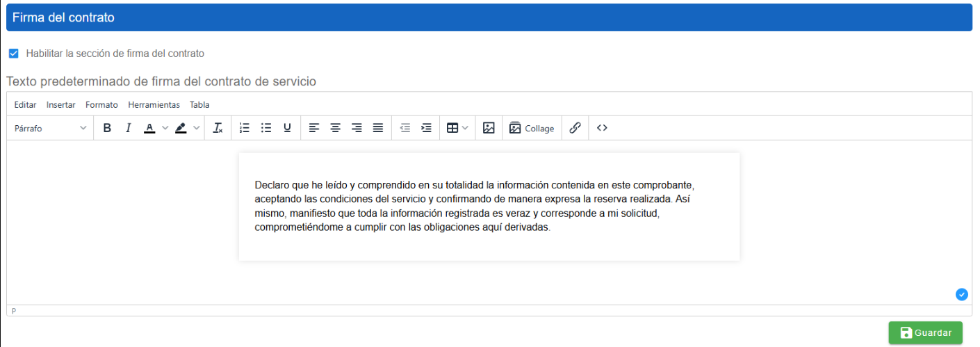Image resolution: width=980 pixels, height=347 pixels.
Task: Open the source code view
Action: (602, 128)
